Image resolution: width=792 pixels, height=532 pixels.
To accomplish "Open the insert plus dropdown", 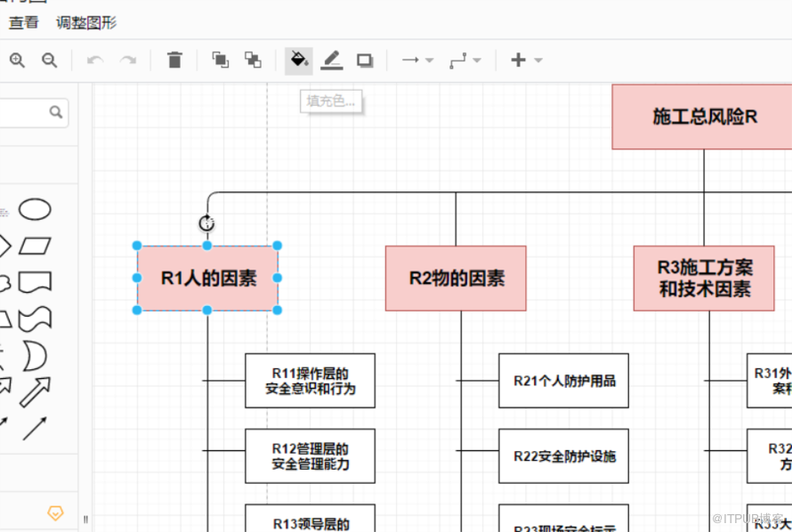I will [525, 60].
